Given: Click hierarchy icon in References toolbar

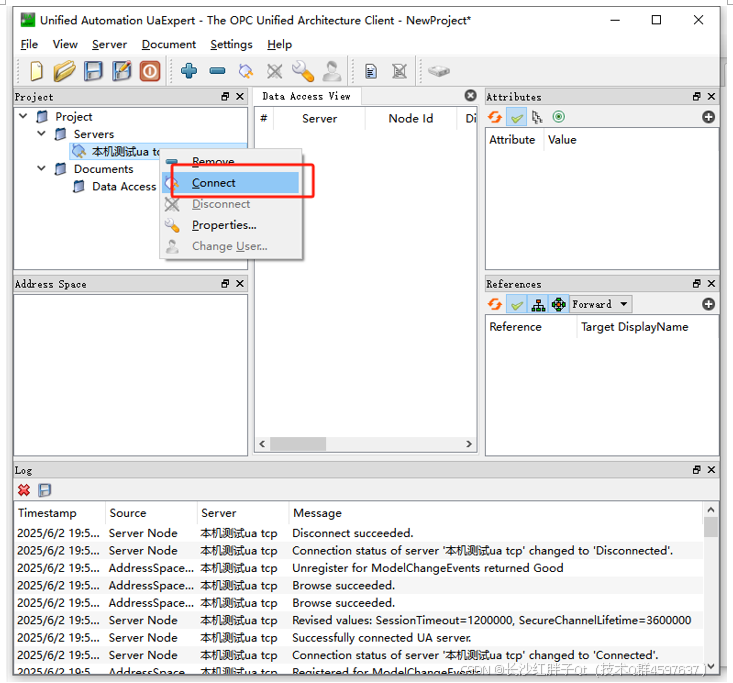Looking at the screenshot, I should (538, 305).
